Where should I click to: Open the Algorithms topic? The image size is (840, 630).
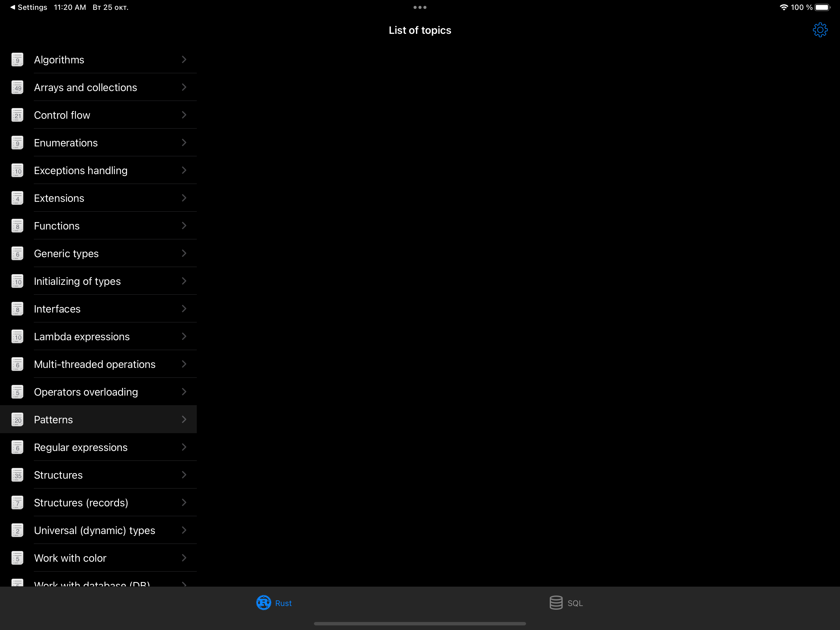tap(98, 60)
